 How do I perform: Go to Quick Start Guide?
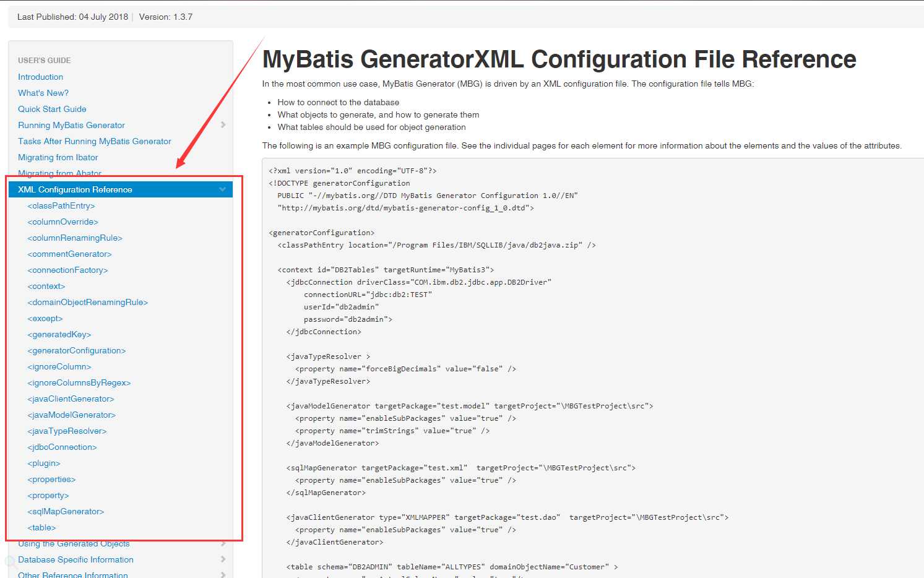point(52,109)
